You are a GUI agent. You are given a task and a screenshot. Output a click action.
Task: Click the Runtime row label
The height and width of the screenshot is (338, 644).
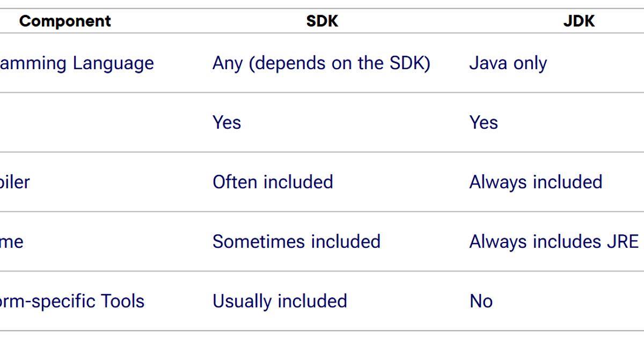[x=12, y=241]
